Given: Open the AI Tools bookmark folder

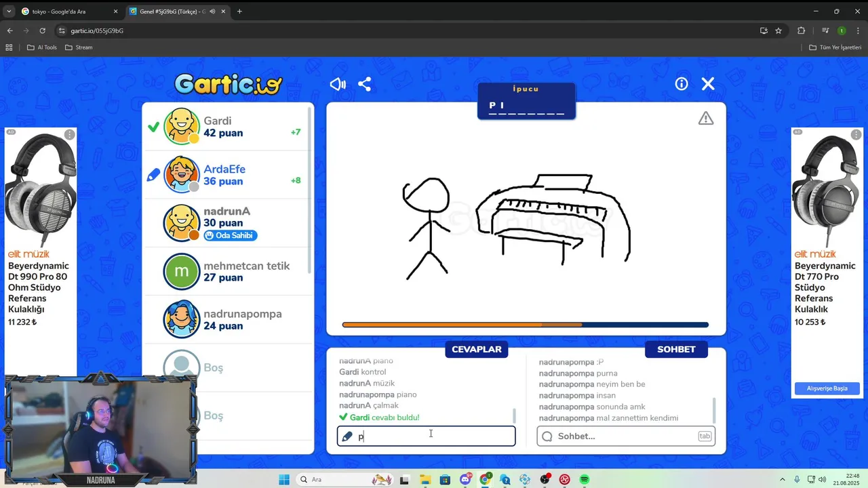Looking at the screenshot, I should point(42,47).
